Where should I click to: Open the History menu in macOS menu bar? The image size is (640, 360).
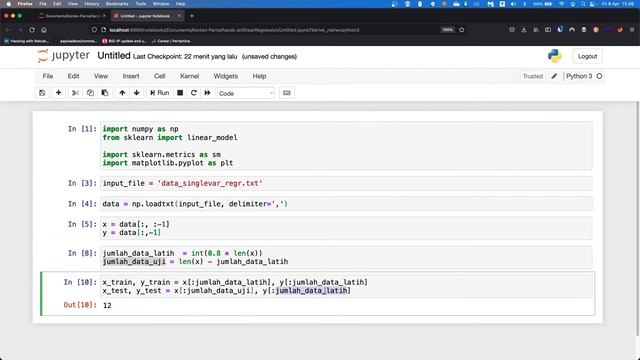coord(92,4)
